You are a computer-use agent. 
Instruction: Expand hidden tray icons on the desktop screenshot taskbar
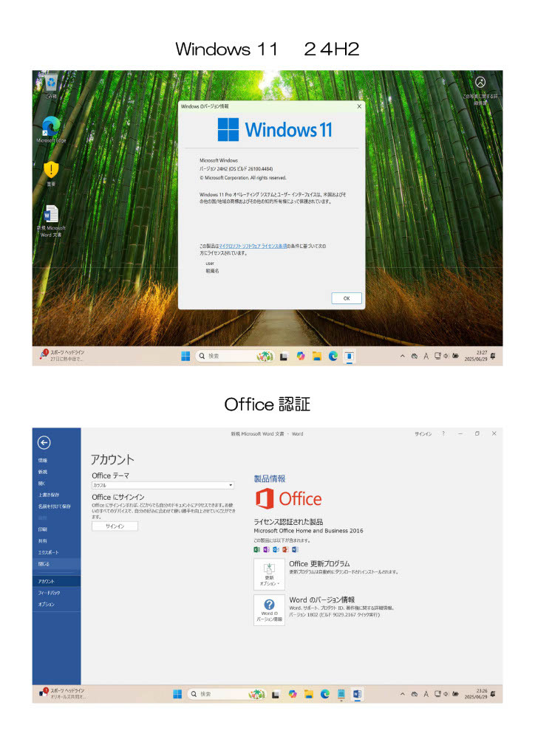(x=402, y=357)
